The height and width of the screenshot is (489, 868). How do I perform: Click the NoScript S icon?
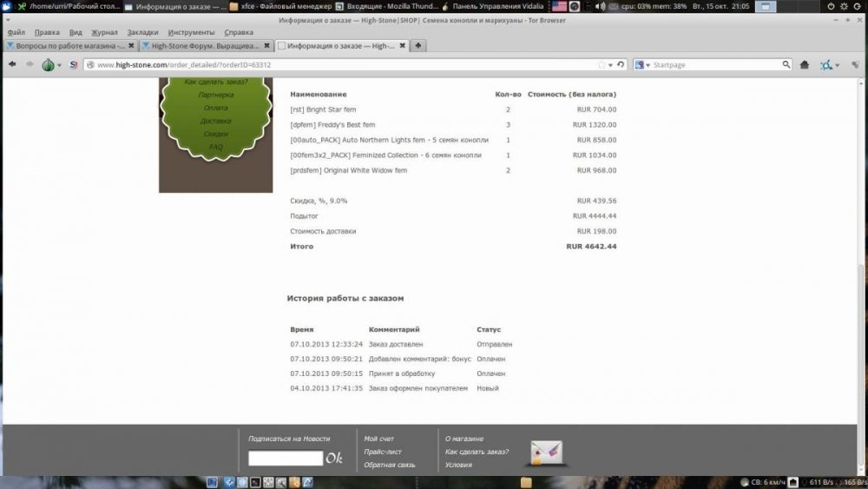tap(74, 65)
